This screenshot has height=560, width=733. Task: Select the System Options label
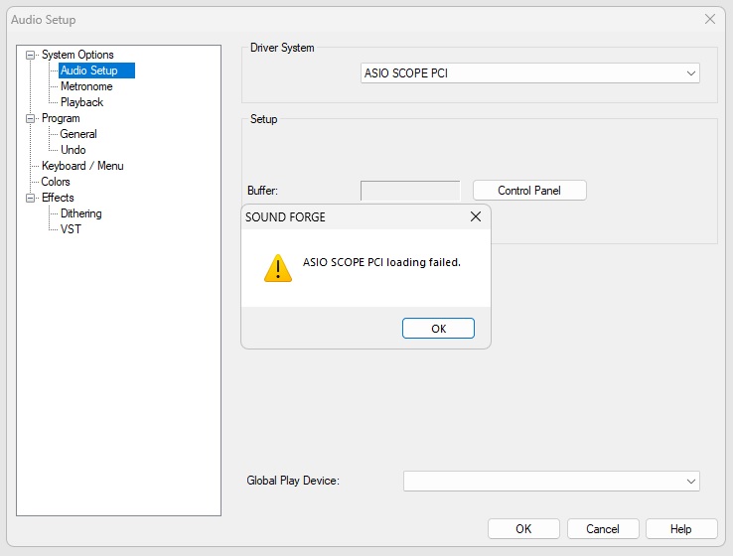(x=77, y=55)
